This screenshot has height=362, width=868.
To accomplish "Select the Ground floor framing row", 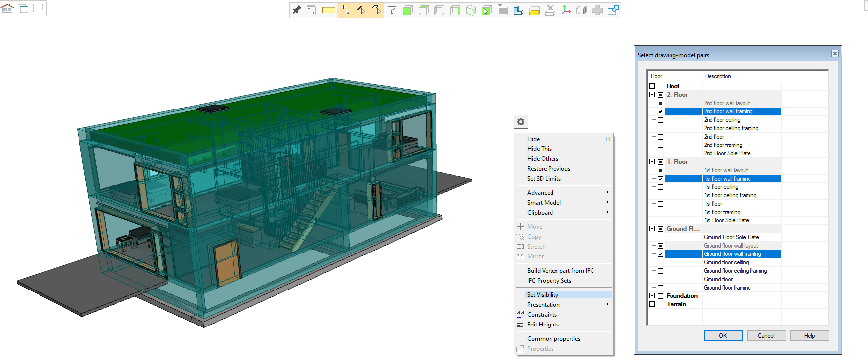I will [727, 288].
